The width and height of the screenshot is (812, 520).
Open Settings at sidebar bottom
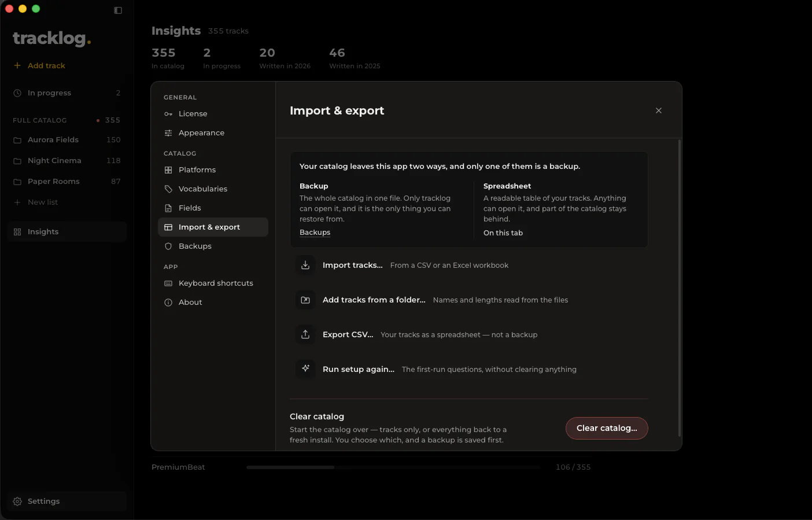pyautogui.click(x=67, y=501)
